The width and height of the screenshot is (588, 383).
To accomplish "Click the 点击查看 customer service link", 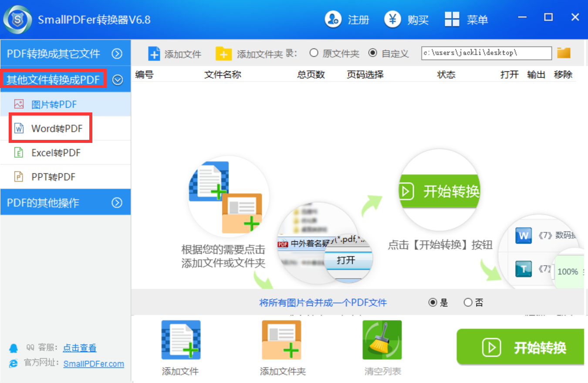I will tap(80, 348).
